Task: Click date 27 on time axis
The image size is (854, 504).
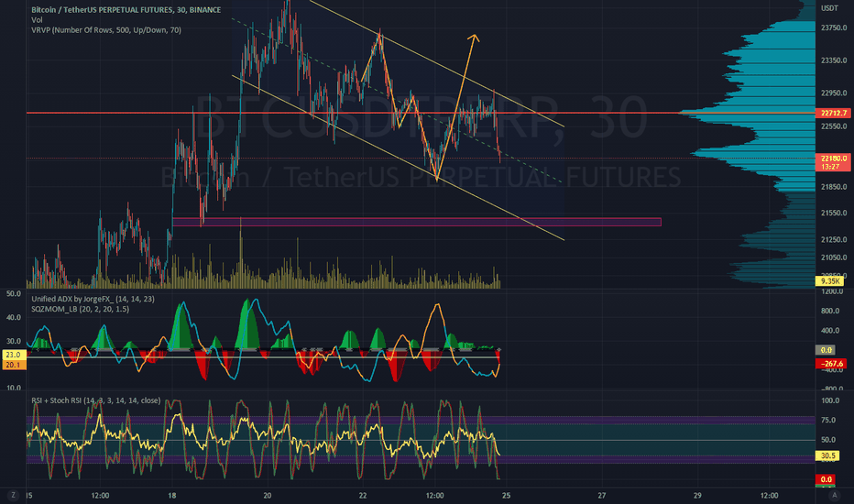Action: (x=602, y=495)
